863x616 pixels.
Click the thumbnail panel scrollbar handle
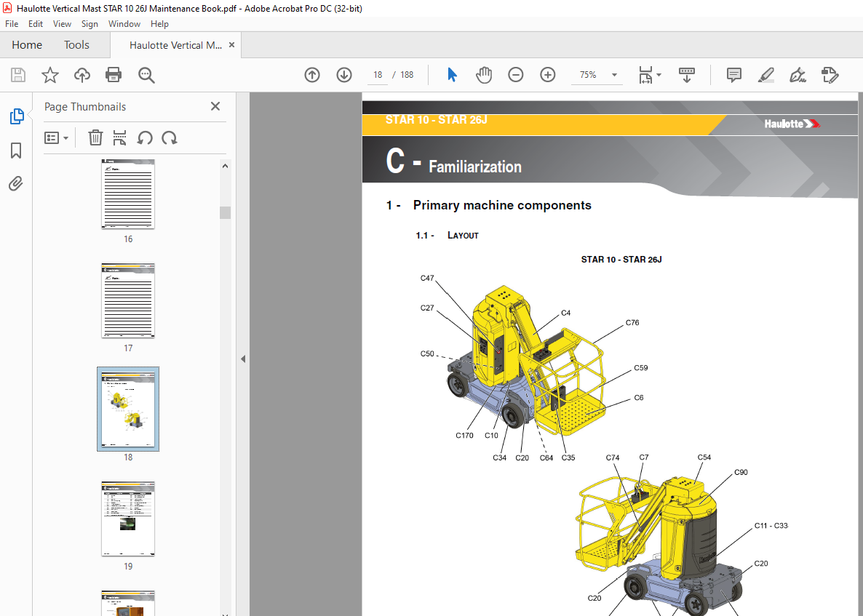pos(225,212)
